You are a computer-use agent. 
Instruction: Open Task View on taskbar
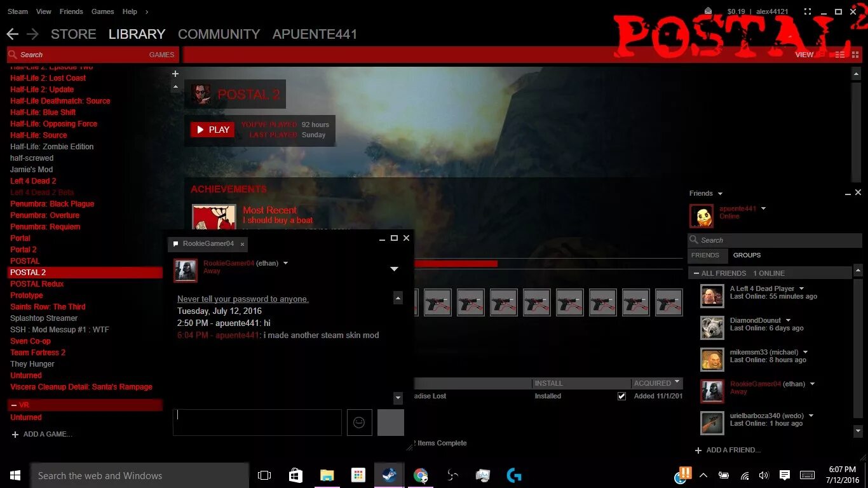point(264,475)
